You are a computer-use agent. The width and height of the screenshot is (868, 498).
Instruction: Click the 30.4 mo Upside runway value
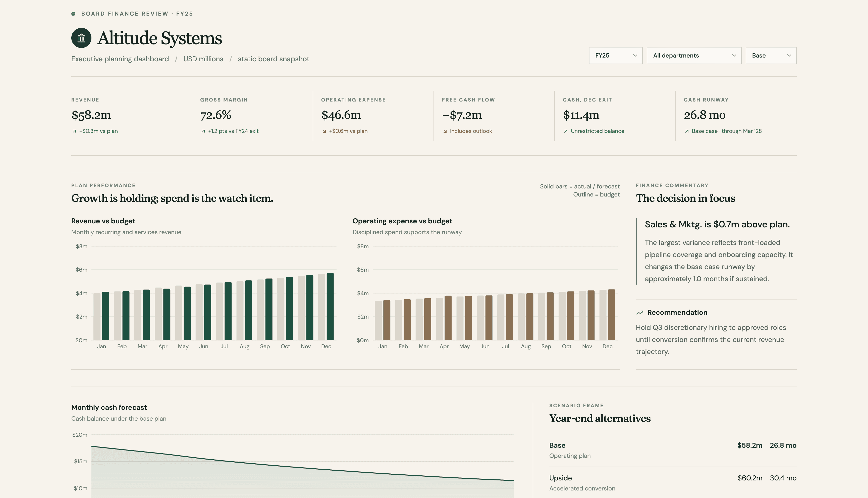[x=783, y=478]
